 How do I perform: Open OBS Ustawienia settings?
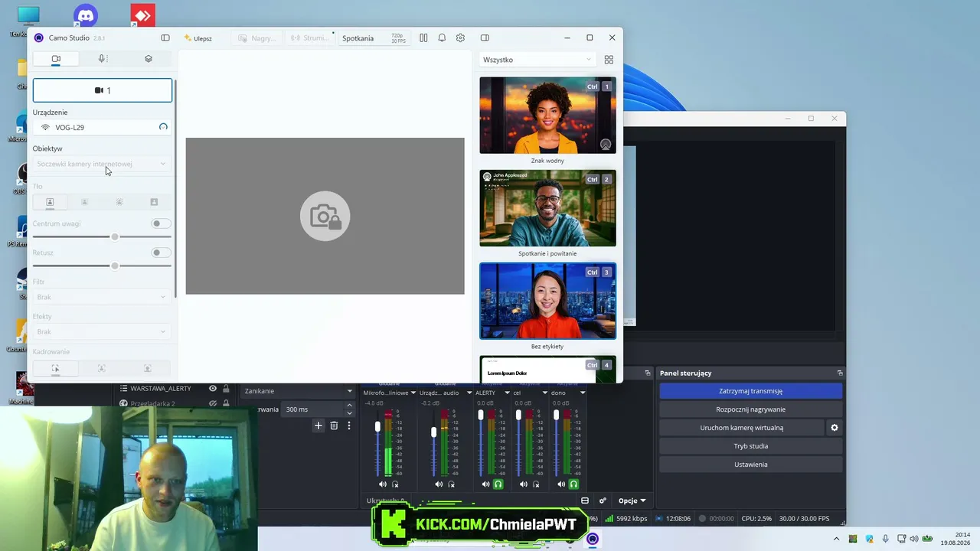coord(750,465)
